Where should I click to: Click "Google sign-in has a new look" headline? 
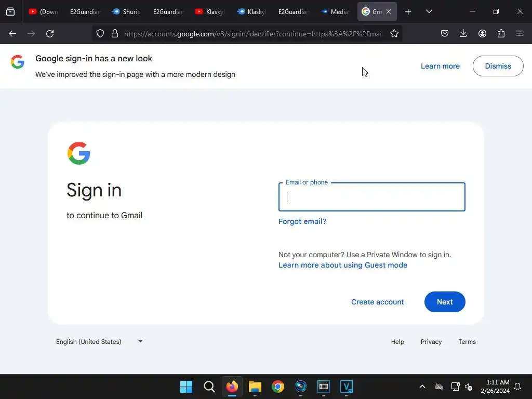pos(94,58)
